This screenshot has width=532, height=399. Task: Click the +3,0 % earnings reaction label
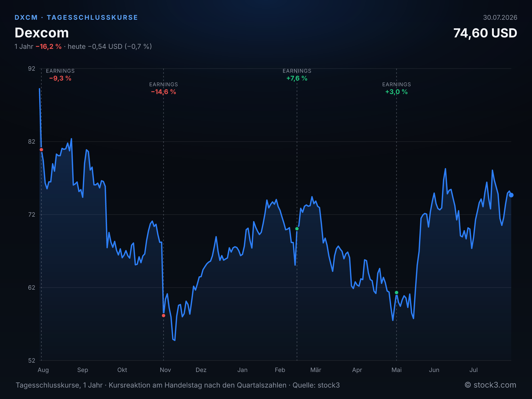(x=396, y=92)
